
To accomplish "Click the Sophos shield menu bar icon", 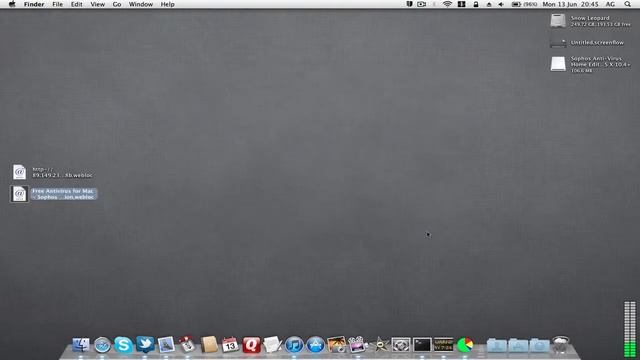I will pyautogui.click(x=409, y=4).
